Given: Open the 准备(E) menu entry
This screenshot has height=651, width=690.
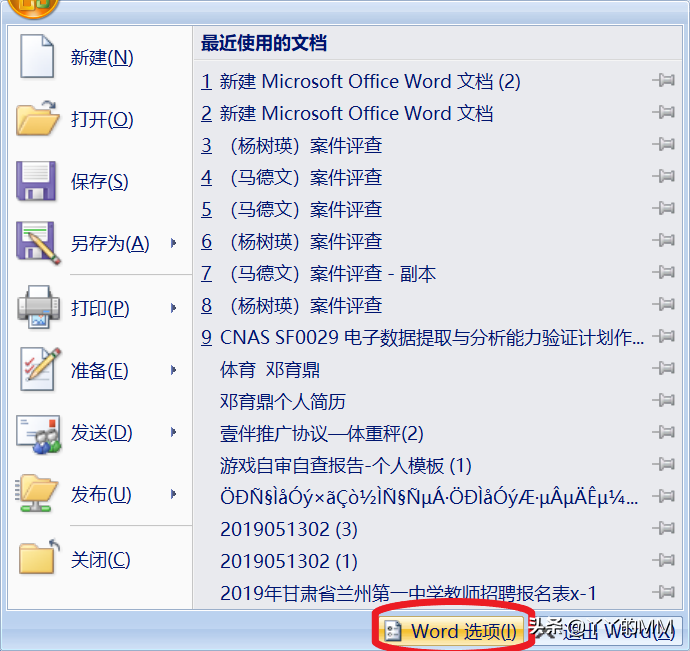Looking at the screenshot, I should click(100, 370).
